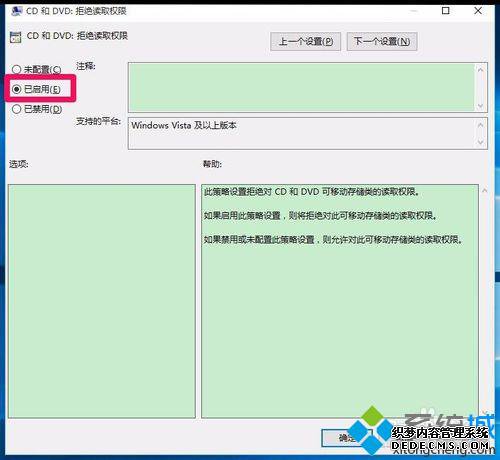The image size is (500, 460).
Task: Click the policy setting icon beside the heading
Action: tap(15, 37)
